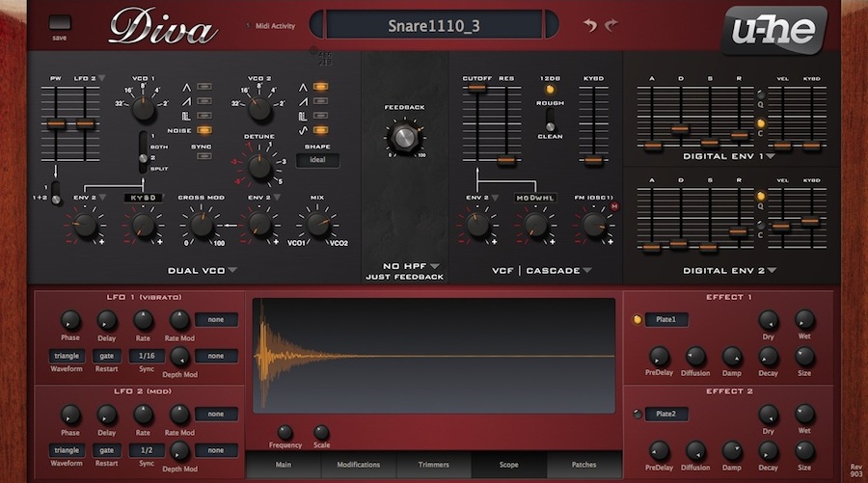Click the Effect 2 Diffusion knob
This screenshot has height=483, width=868.
(695, 451)
